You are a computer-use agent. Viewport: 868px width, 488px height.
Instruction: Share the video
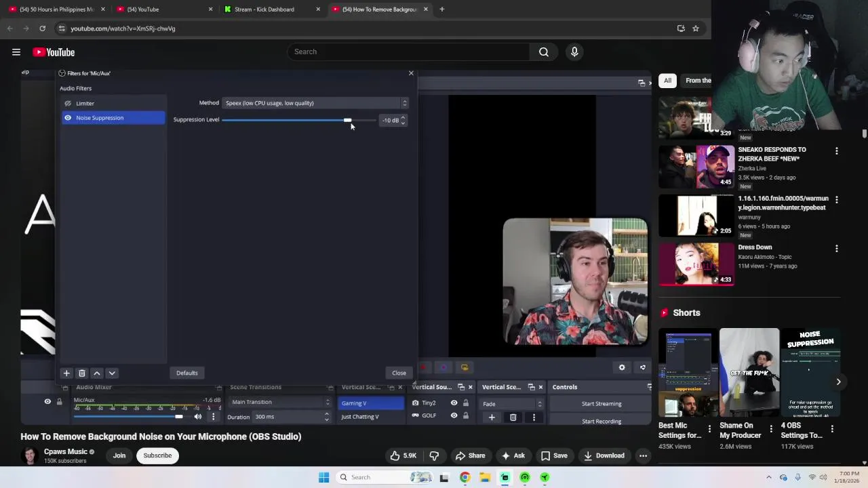pyautogui.click(x=470, y=455)
